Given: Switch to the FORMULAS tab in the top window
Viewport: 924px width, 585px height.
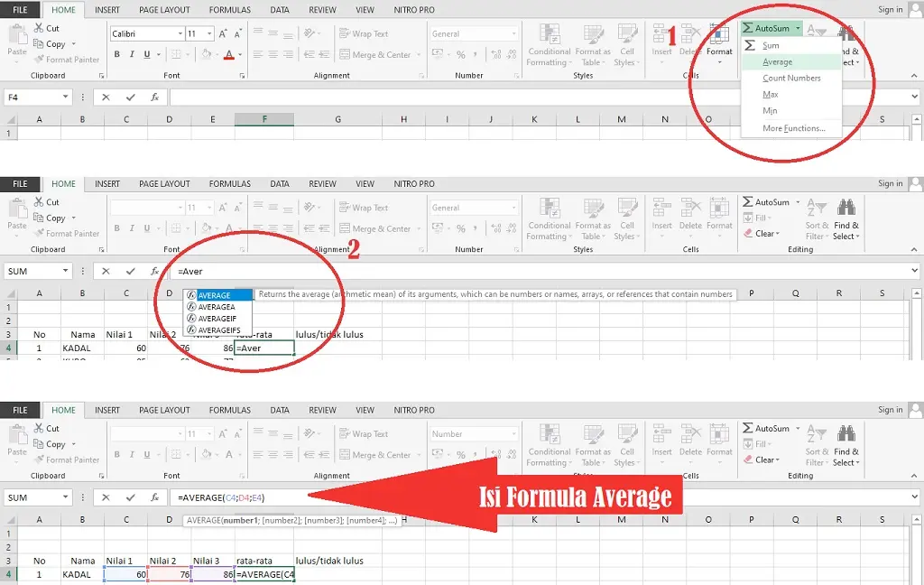Looking at the screenshot, I should coord(230,9).
